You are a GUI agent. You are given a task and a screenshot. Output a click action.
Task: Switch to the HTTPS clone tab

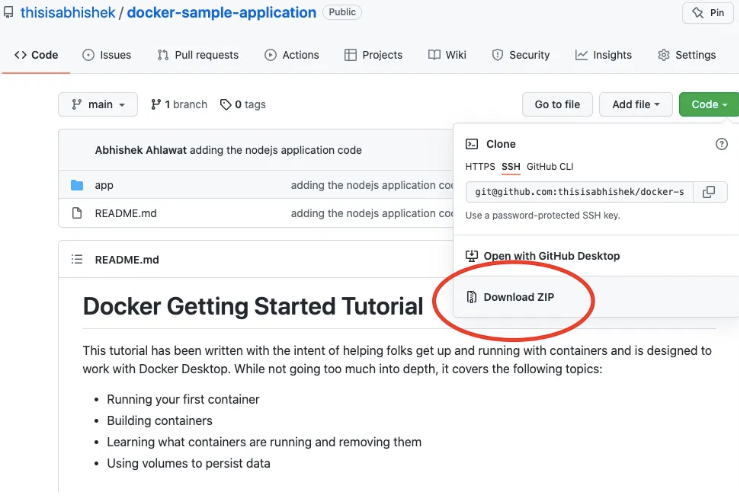479,166
